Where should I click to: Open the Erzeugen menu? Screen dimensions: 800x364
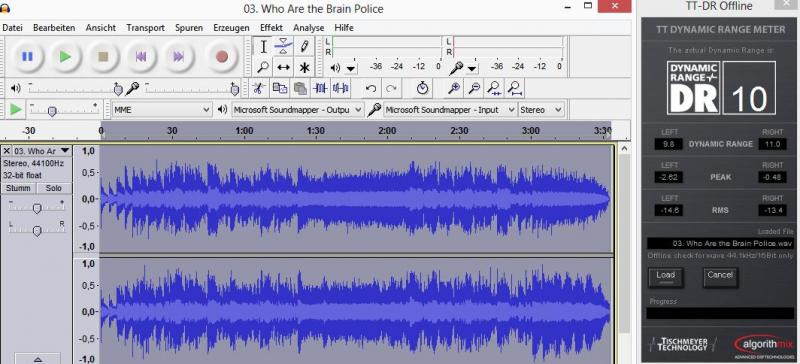pyautogui.click(x=231, y=28)
